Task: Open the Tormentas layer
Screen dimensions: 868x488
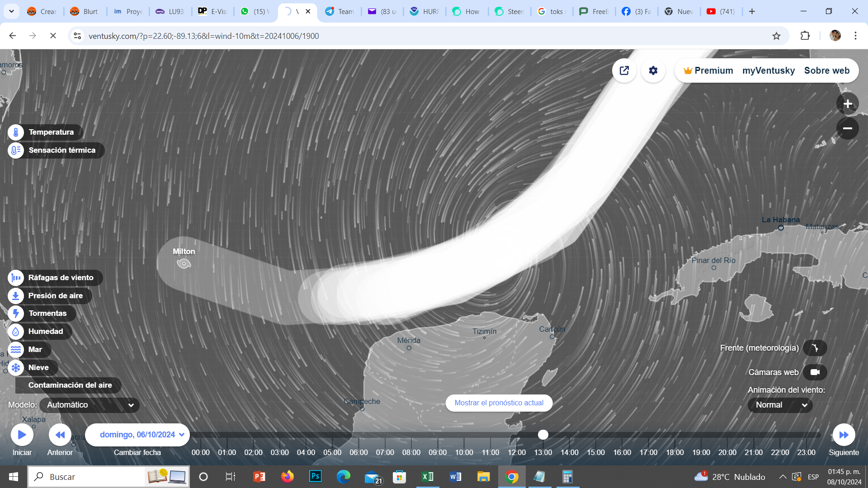Action: click(x=47, y=313)
